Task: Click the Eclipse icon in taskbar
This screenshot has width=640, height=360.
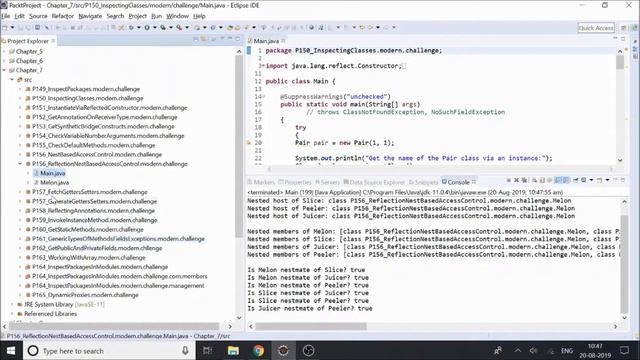Action: [x=283, y=351]
